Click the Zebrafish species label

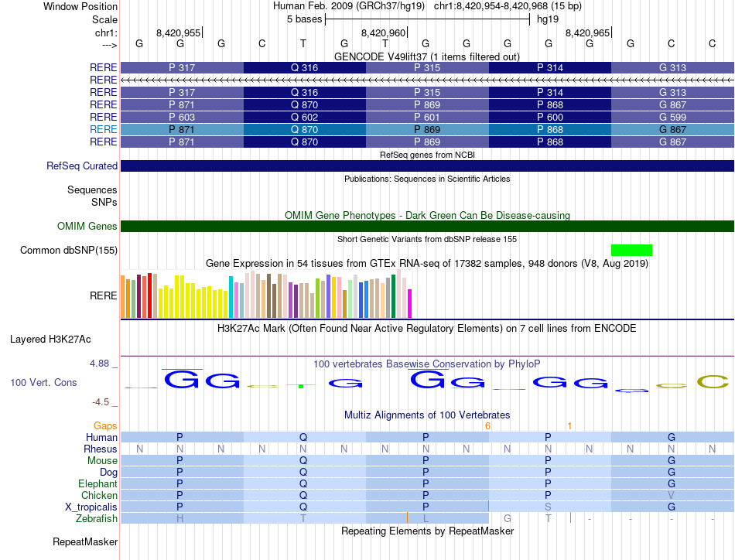97,518
